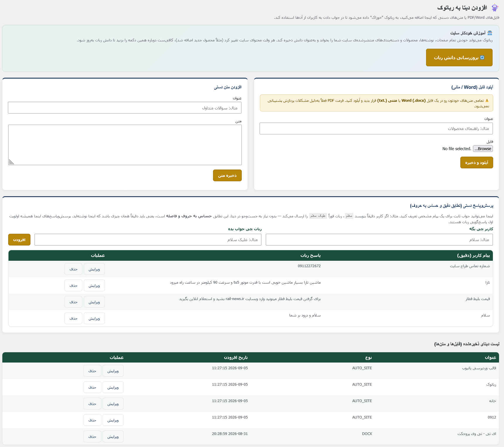
Task: Focus the کاربر چی بگه input field
Action: pyautogui.click(x=379, y=240)
